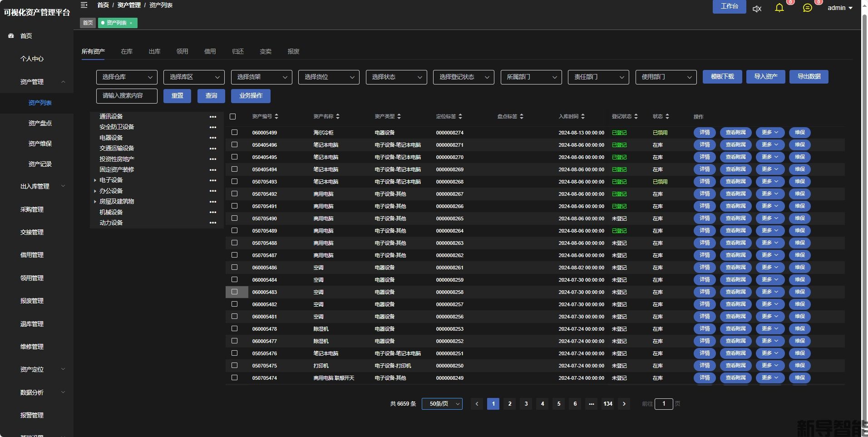Click three-dots menu beside 通讯设备

(x=213, y=117)
